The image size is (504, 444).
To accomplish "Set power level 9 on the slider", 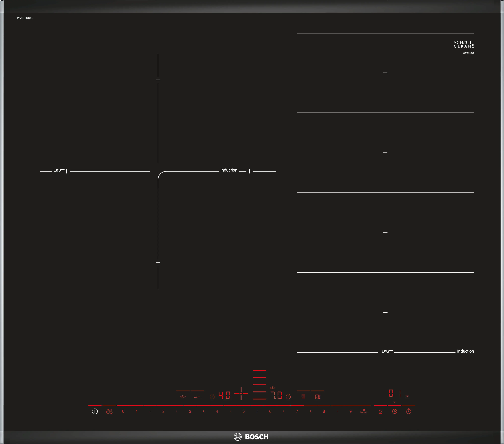I will (x=350, y=412).
